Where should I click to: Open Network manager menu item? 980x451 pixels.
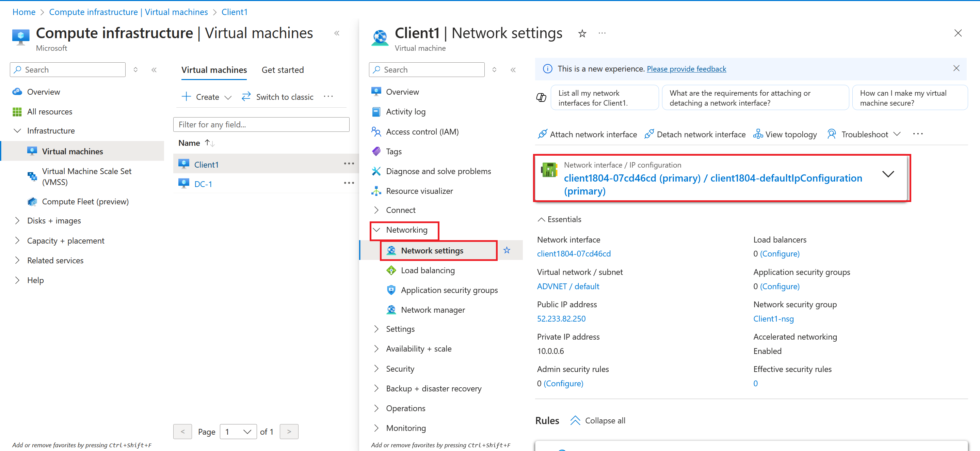coord(433,310)
